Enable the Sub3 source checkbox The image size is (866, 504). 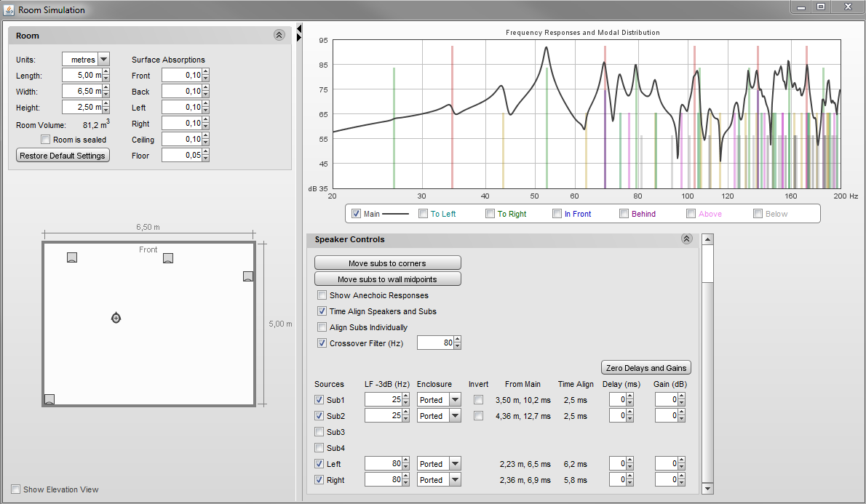pyautogui.click(x=319, y=432)
